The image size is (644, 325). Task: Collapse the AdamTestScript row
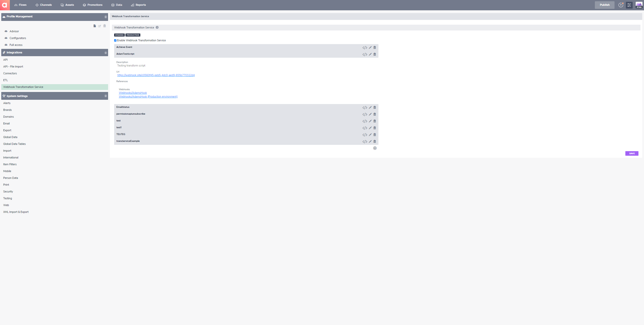(246, 54)
